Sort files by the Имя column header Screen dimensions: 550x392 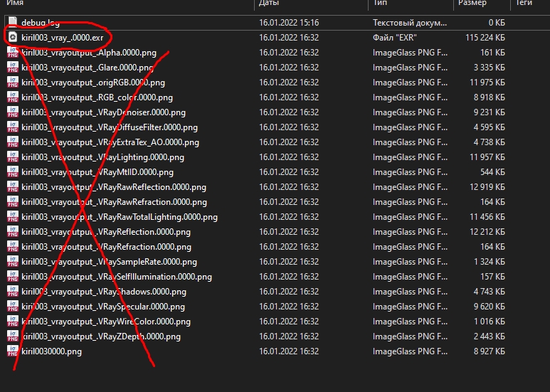16,4
